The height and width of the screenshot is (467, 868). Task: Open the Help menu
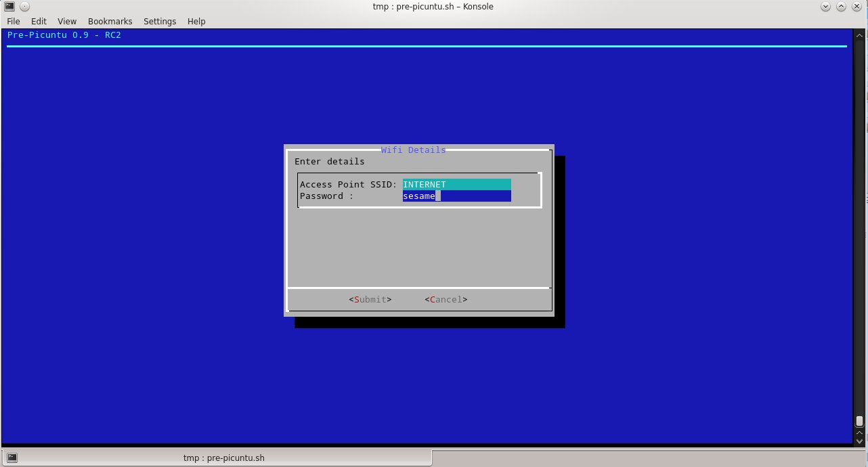[x=196, y=21]
